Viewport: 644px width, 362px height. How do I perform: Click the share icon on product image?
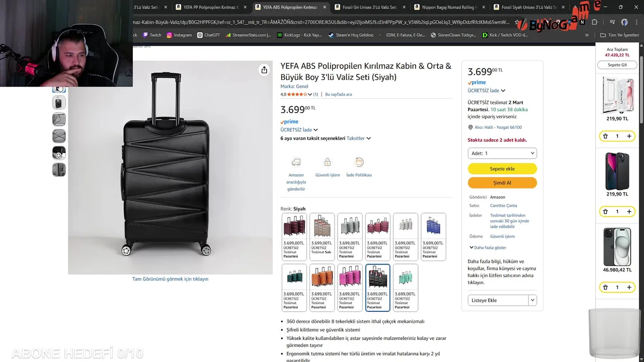click(264, 70)
